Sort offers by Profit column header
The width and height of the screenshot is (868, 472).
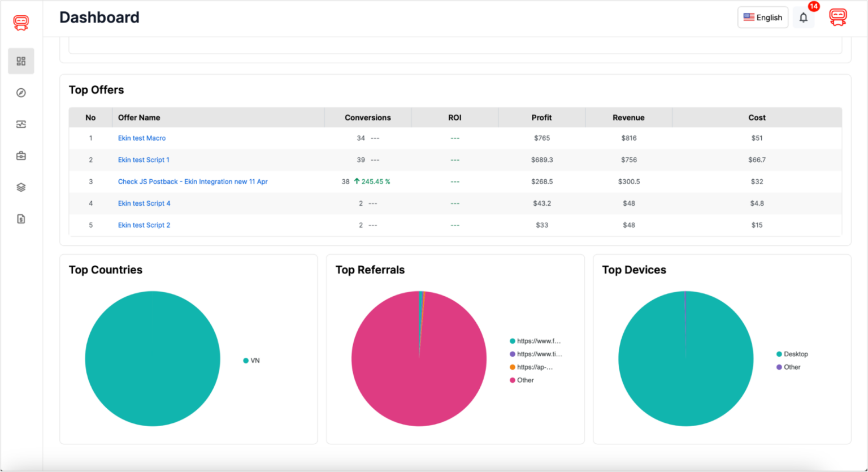541,117
